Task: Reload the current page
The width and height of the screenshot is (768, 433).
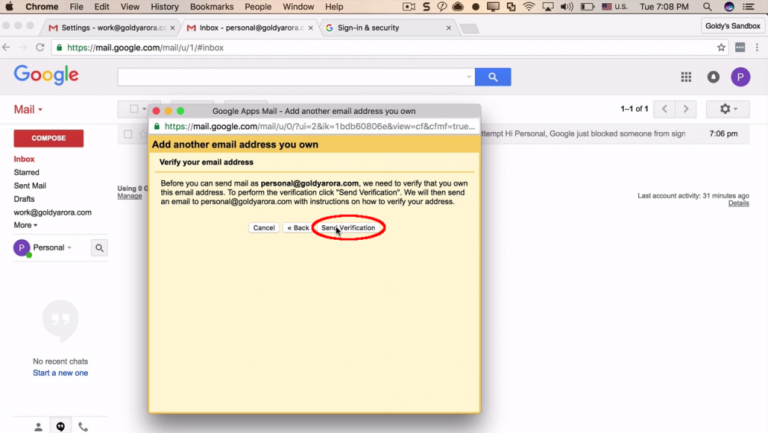Action: click(40, 48)
